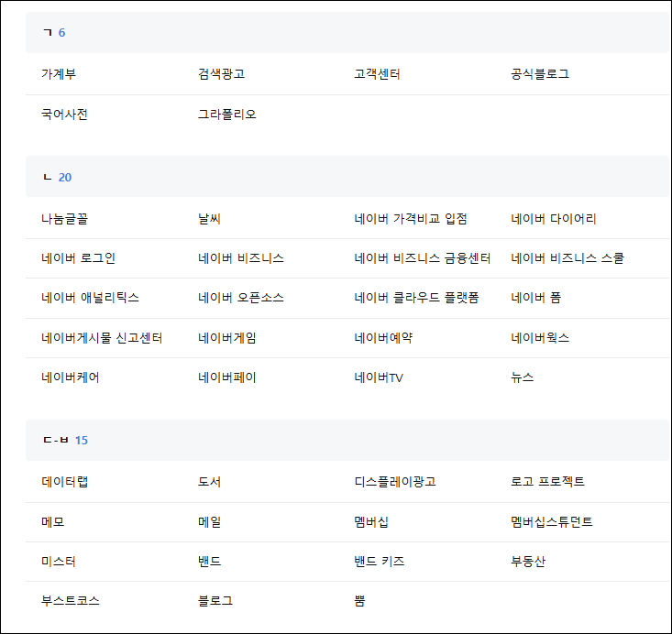
Task: Open 디스플레이광고 link
Action: pos(395,482)
